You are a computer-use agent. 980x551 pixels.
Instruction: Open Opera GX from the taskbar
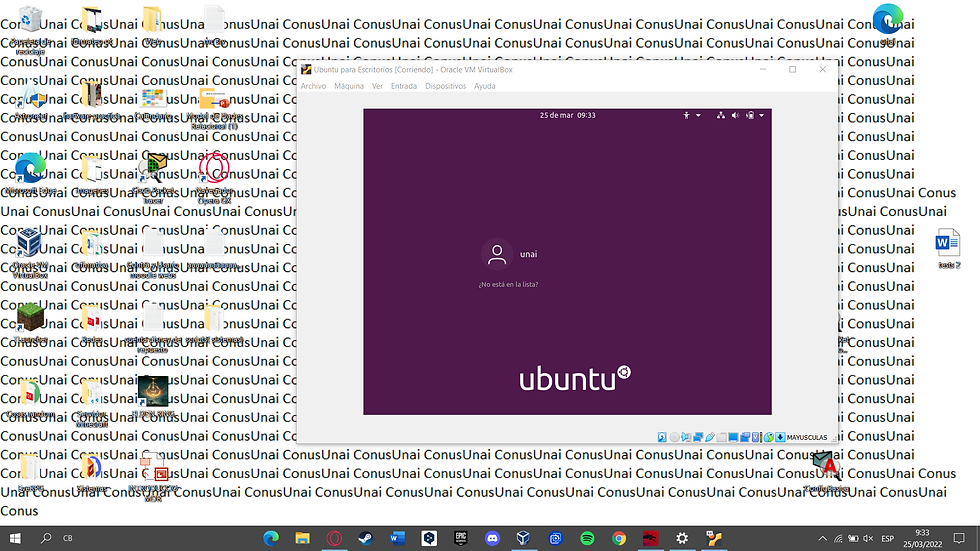point(334,538)
